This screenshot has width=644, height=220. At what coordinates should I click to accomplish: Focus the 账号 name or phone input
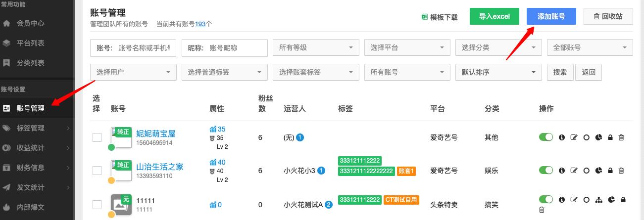tap(133, 48)
